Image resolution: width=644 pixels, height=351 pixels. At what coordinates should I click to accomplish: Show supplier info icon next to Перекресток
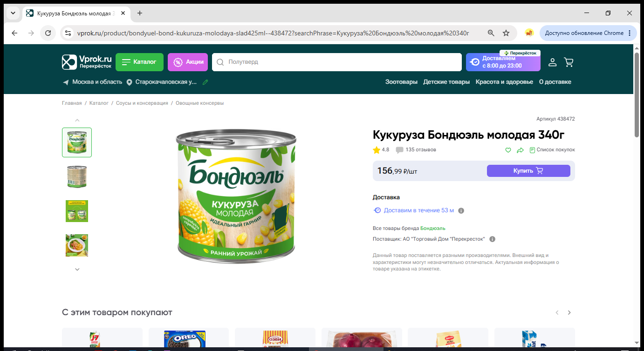click(493, 239)
